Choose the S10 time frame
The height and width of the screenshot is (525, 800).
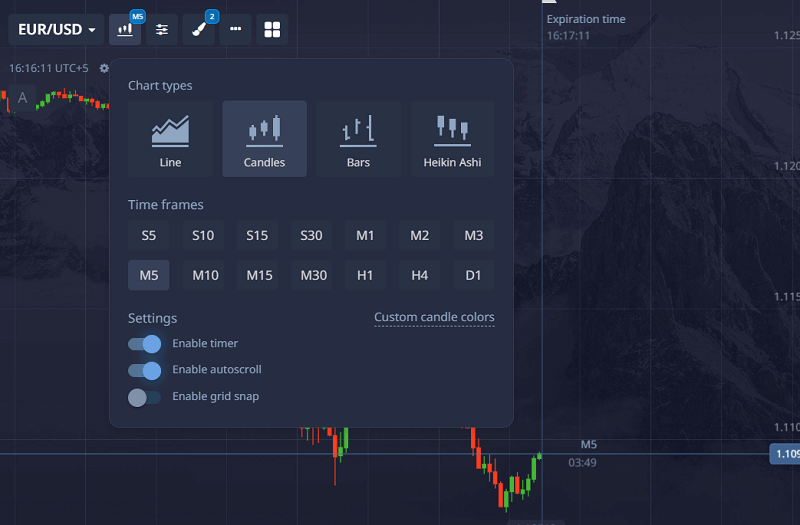(203, 235)
